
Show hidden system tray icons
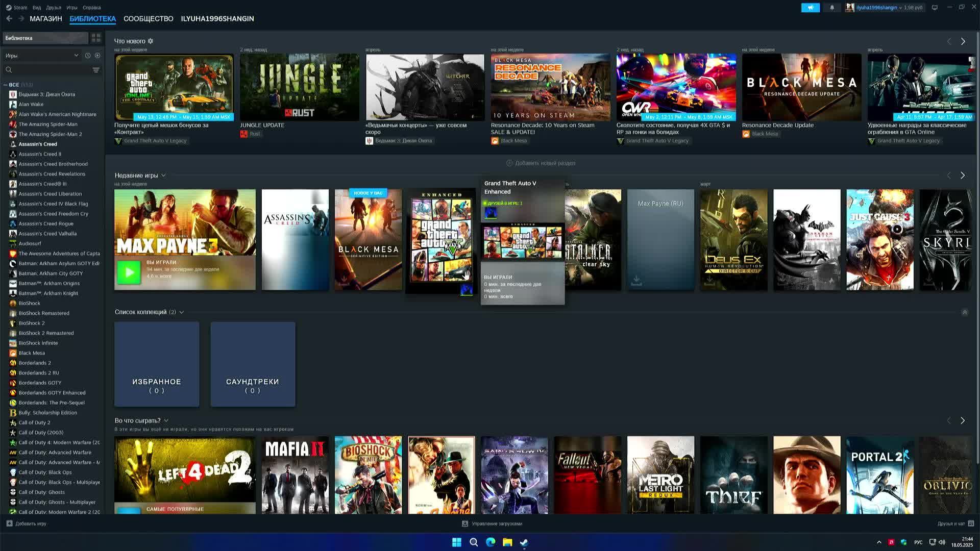[879, 542]
